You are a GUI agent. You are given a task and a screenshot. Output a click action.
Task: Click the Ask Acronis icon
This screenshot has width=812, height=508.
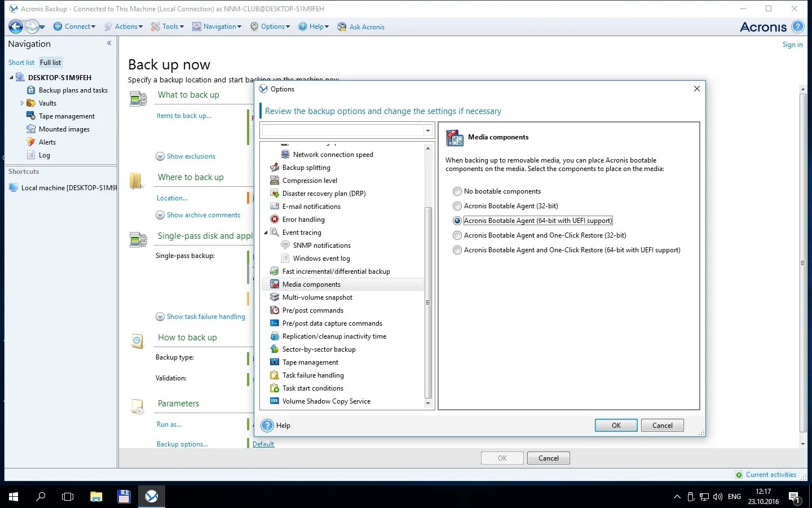click(x=342, y=27)
